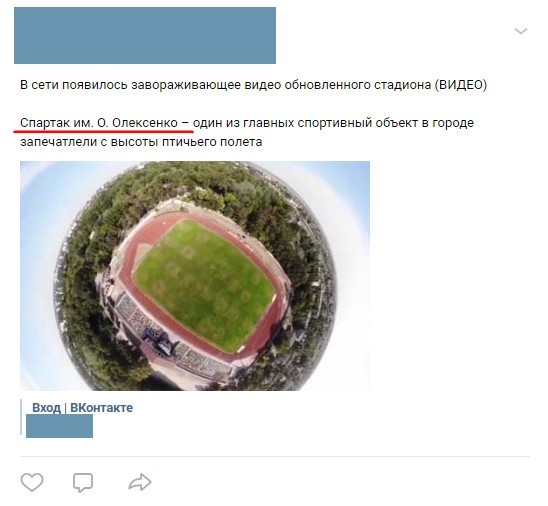Screen dimensions: 548x506
Task: Click the '(ВИДЕО)' label in the headline
Action: pos(461,85)
